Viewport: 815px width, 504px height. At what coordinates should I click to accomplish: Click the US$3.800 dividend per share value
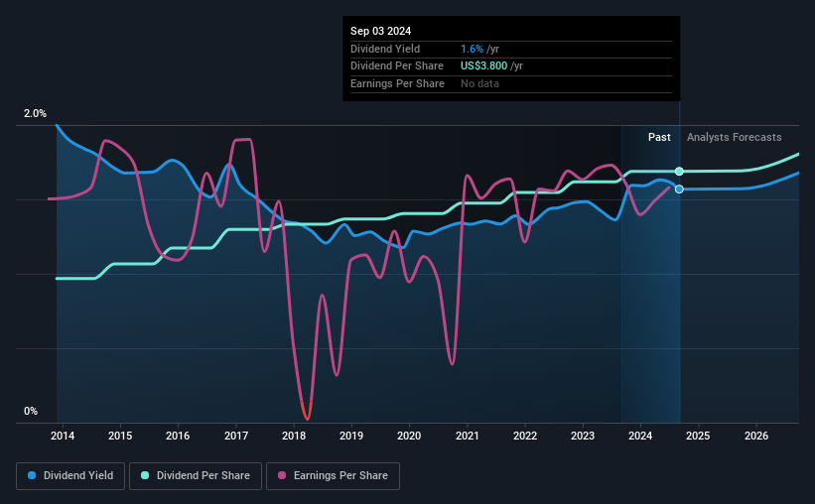point(483,66)
